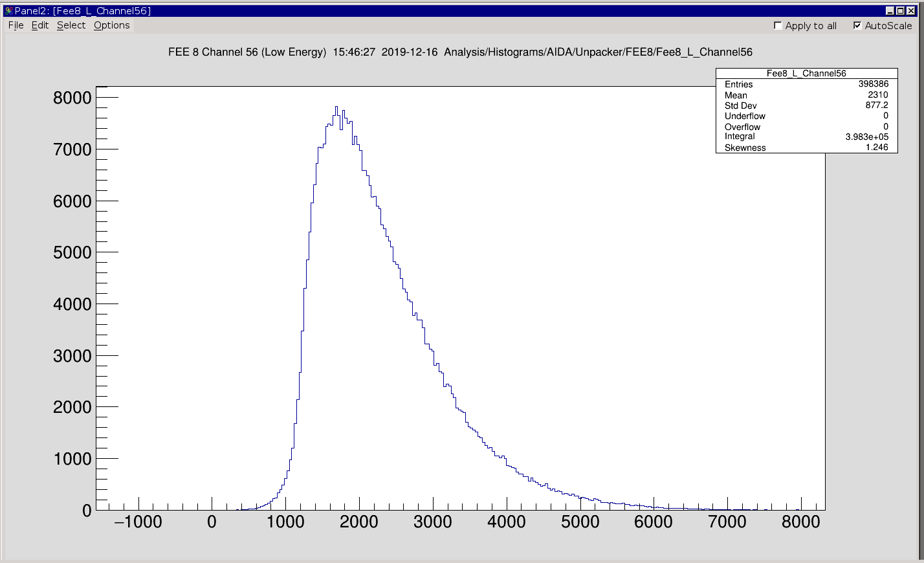Screen dimensions: 924x563
Task: Close the Panel2 window
Action: coord(910,11)
